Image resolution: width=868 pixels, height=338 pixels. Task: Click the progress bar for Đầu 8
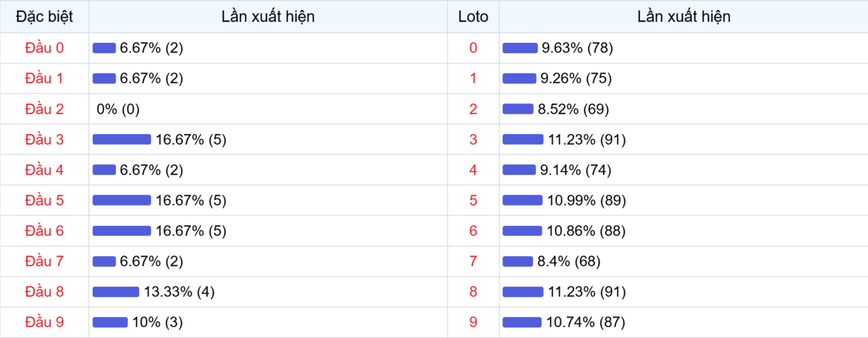(116, 292)
